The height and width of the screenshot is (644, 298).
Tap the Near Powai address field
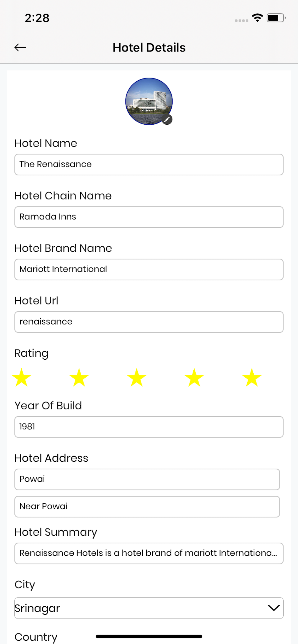147,507
